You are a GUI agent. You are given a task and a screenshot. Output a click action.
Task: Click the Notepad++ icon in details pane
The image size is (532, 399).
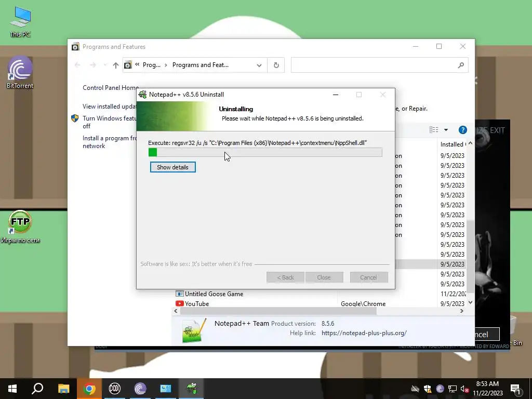(194, 331)
